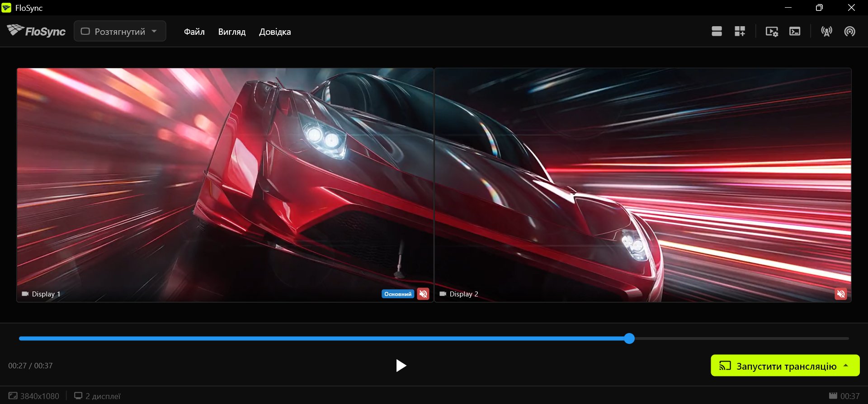Restore down the FloSync window
Screen dimensions: 868x404
pos(819,8)
